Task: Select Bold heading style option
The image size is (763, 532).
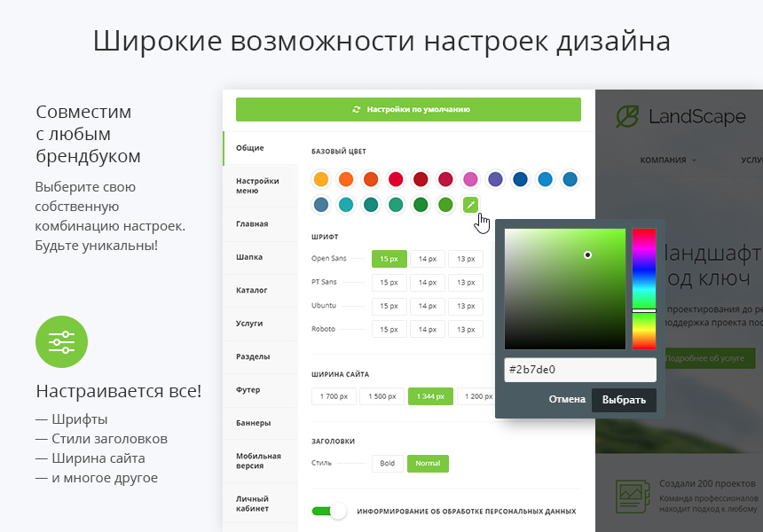Action: coord(387,463)
